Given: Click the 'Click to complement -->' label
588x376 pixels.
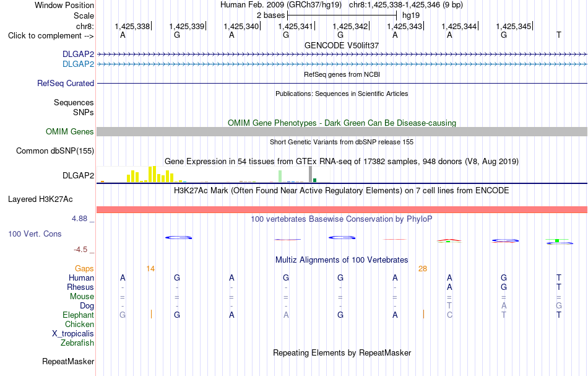Looking at the screenshot, I should [x=51, y=36].
